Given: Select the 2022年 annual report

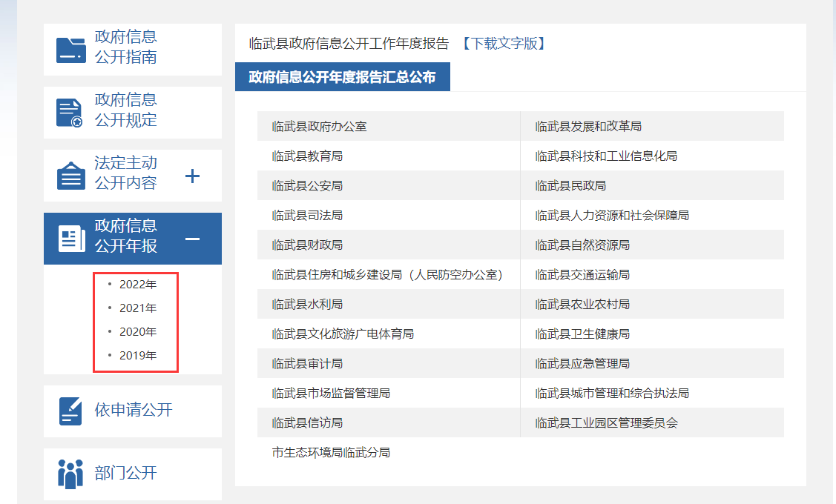Looking at the screenshot, I should [138, 285].
